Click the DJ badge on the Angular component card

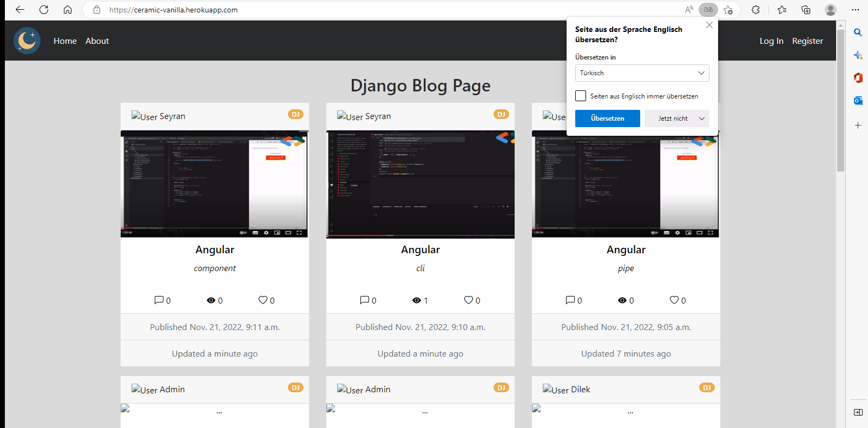pyautogui.click(x=295, y=114)
